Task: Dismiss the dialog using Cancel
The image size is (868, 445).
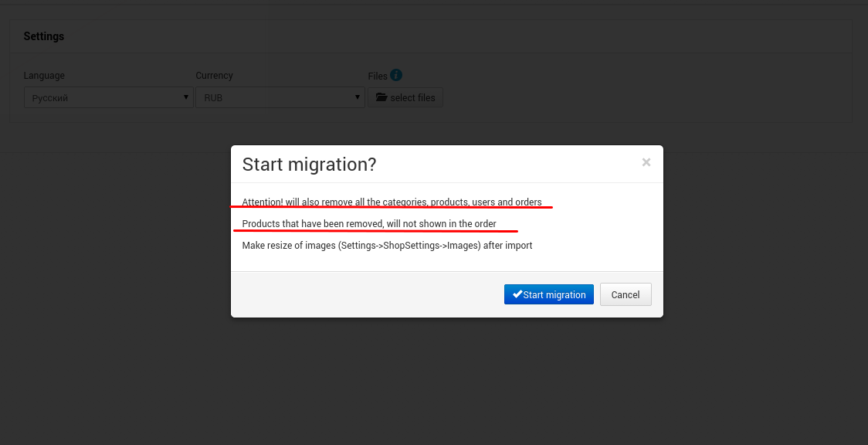Action: (626, 294)
